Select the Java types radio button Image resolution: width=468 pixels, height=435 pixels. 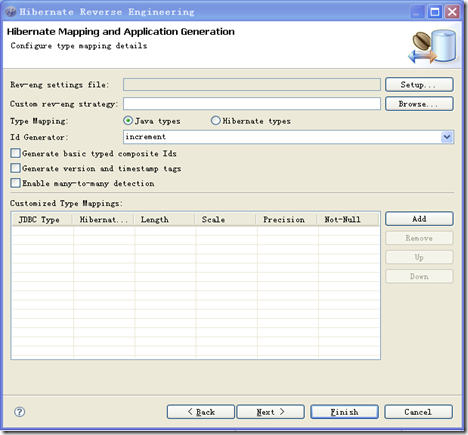point(128,121)
